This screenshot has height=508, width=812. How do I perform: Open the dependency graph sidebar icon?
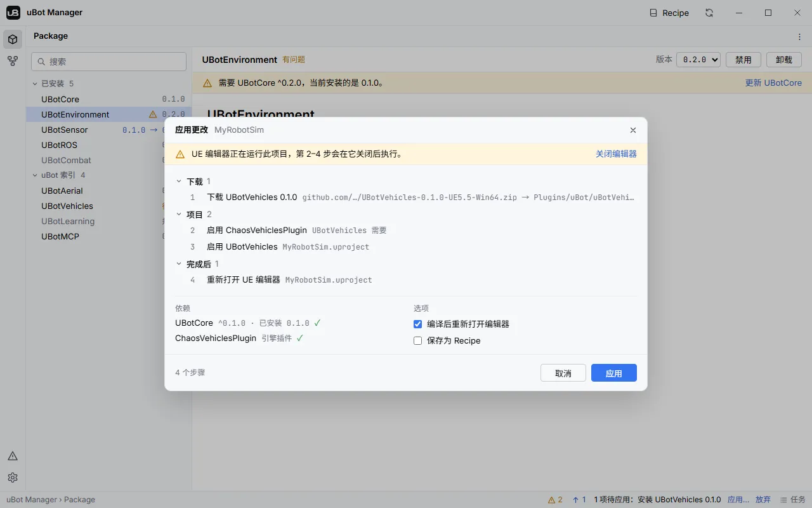[x=13, y=62]
